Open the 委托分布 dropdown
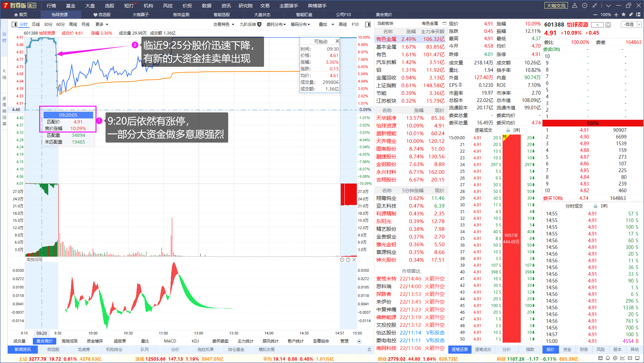 point(276,24)
